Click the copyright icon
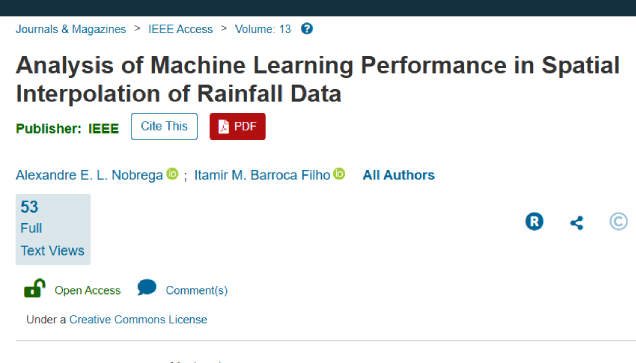The image size is (636, 363). [x=618, y=221]
